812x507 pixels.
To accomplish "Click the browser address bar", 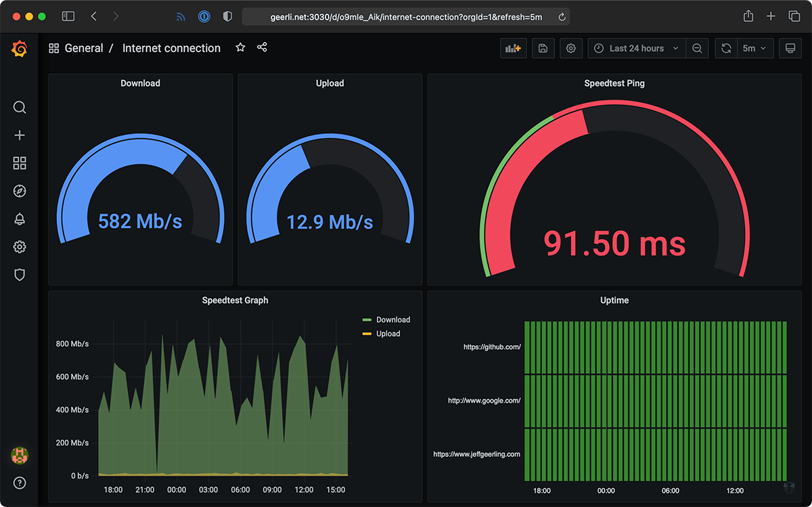I will (406, 16).
